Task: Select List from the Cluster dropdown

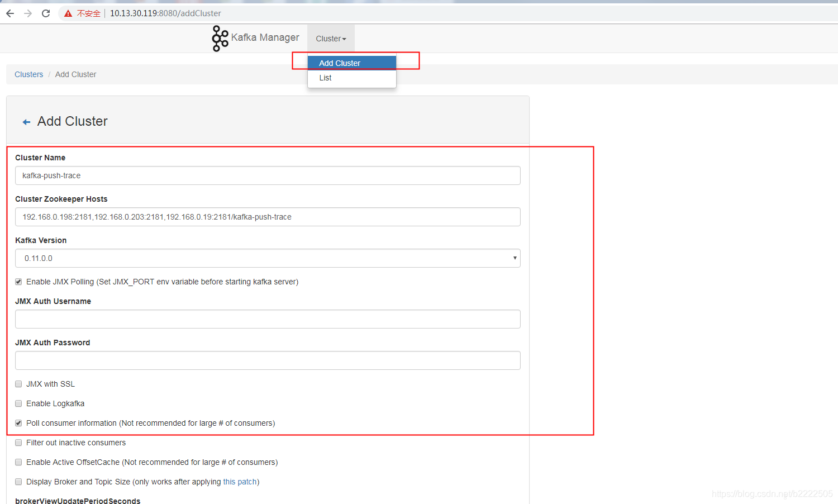Action: pyautogui.click(x=352, y=78)
